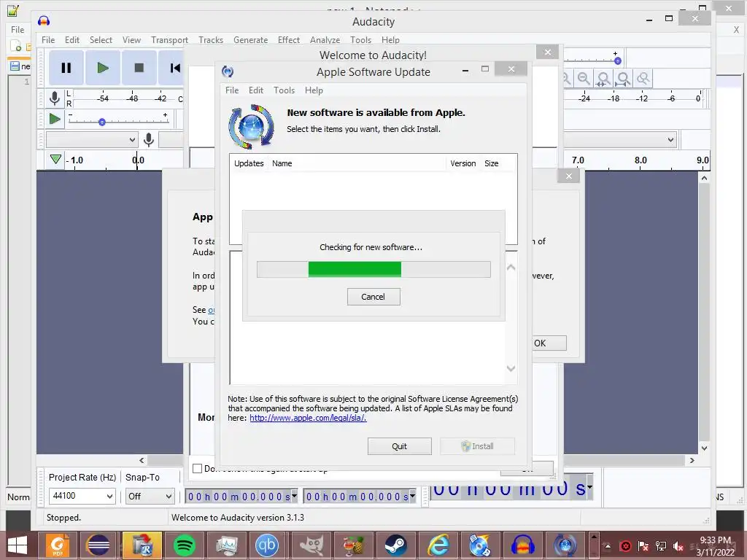This screenshot has width=747, height=560.
Task: Click the green timeline pin triangle
Action: pos(55,159)
